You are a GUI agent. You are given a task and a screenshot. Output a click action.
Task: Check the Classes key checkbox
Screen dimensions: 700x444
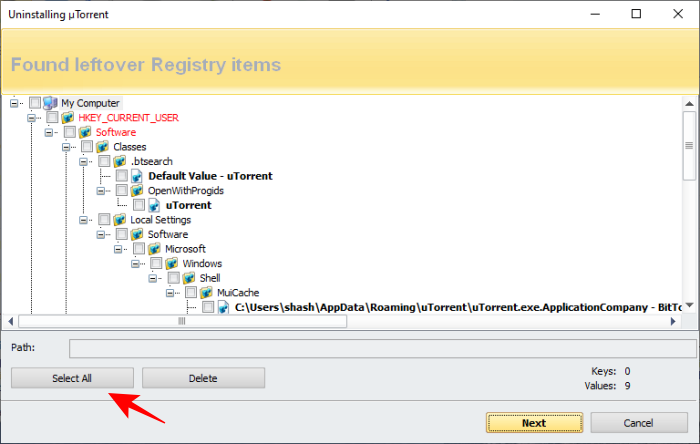coord(87,146)
